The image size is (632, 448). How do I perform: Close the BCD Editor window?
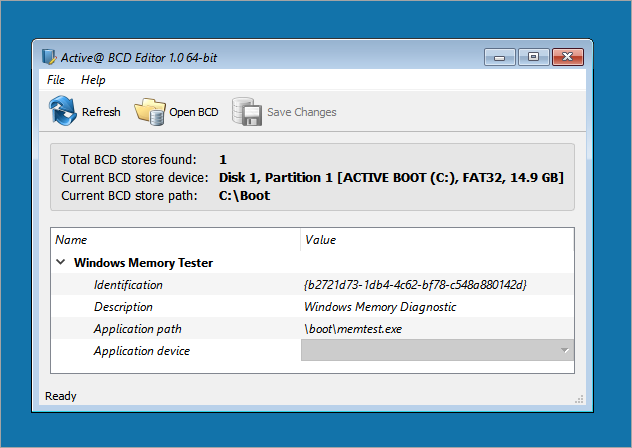click(568, 57)
